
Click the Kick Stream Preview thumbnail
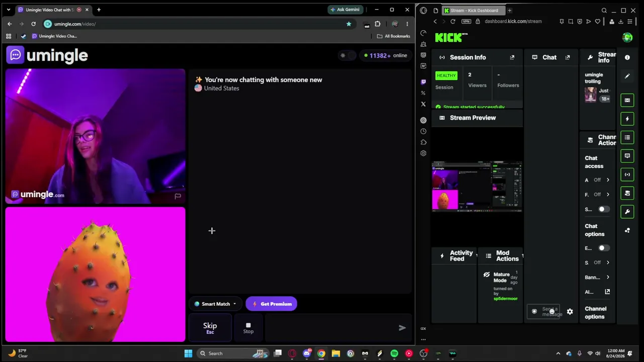click(477, 186)
